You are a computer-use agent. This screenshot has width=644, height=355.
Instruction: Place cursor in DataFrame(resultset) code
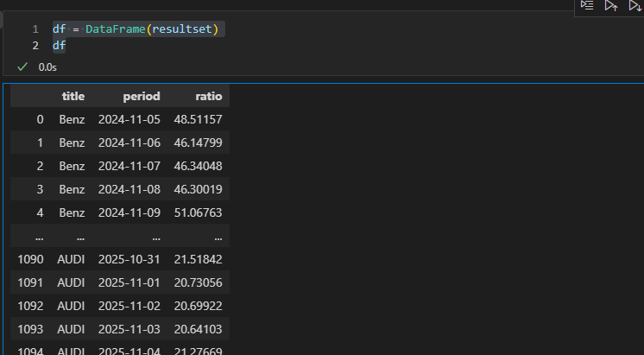point(152,29)
